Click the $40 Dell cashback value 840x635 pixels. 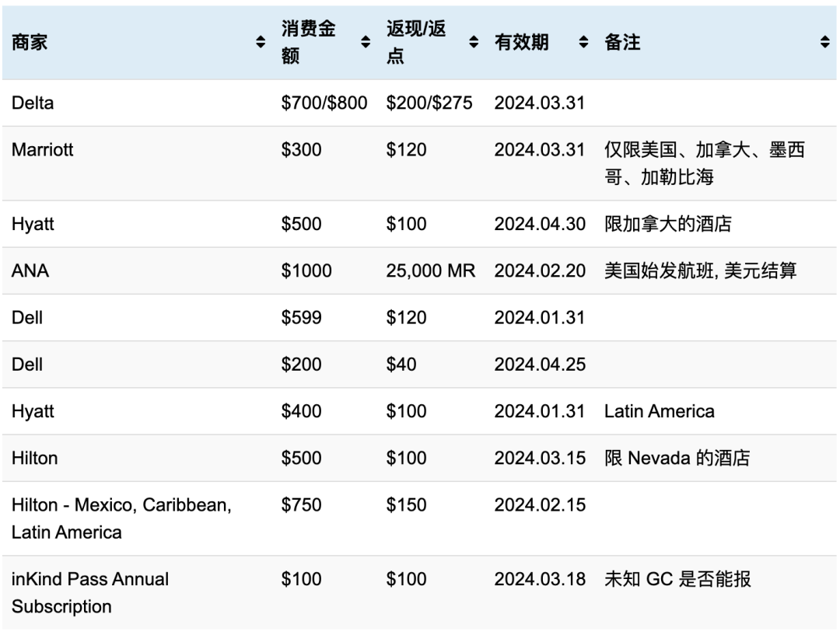(x=401, y=364)
